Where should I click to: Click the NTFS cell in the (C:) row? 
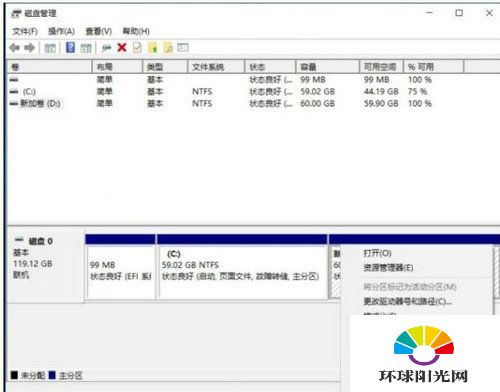202,91
